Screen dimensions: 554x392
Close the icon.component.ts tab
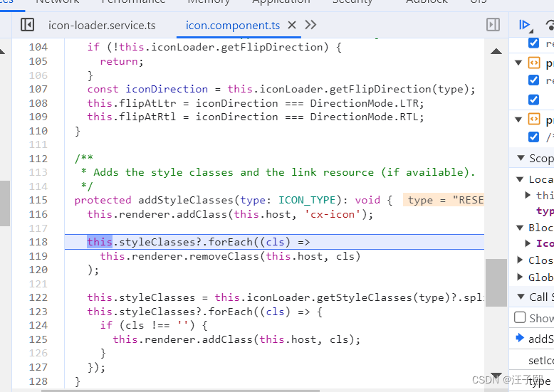(292, 25)
